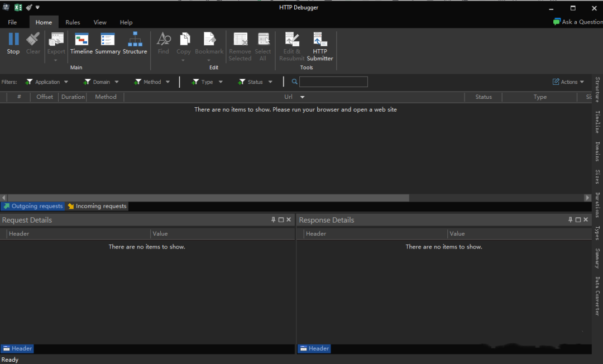Switch to the Home ribbon tab
Viewport: 603px width, 364px height.
tap(44, 22)
